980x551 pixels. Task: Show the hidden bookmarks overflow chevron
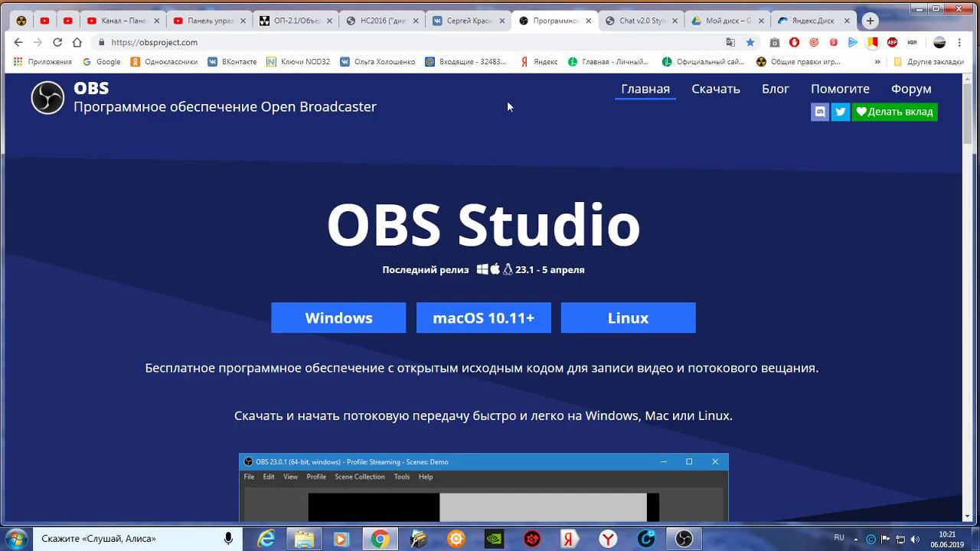pos(877,61)
